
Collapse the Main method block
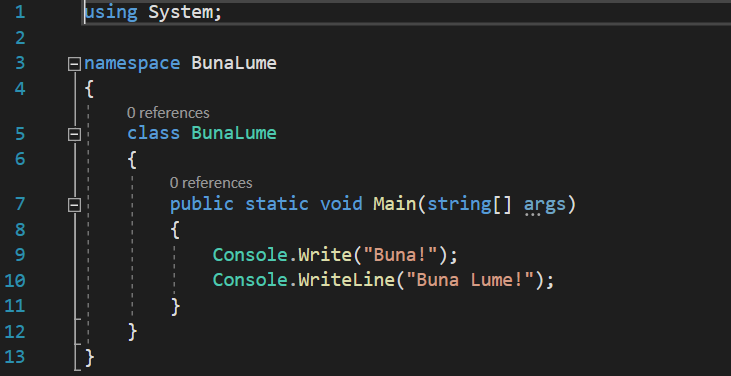[x=74, y=205]
